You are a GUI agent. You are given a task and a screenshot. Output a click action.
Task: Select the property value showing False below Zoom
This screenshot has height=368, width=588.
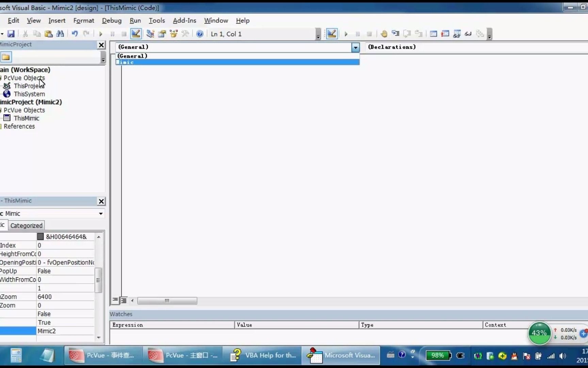tap(44, 314)
